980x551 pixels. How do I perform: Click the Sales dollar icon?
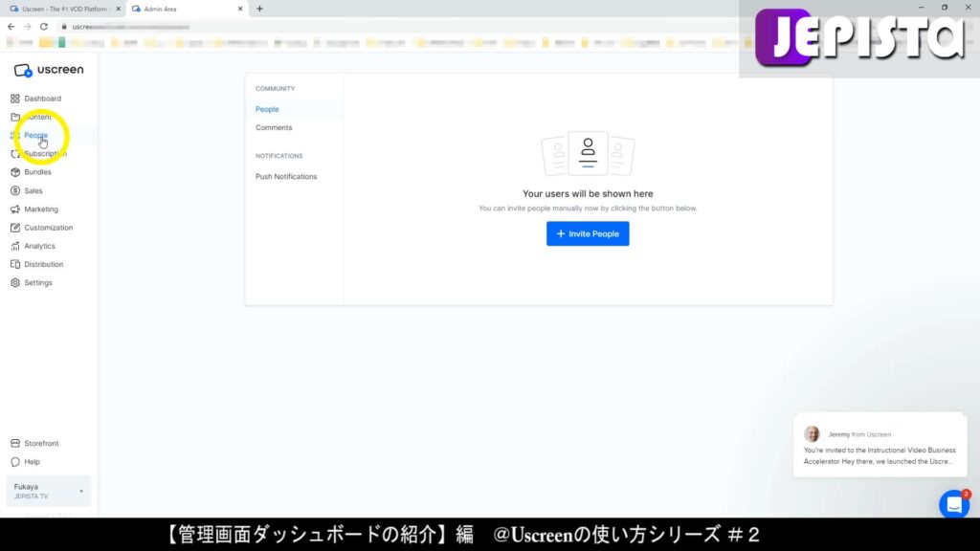tap(15, 190)
